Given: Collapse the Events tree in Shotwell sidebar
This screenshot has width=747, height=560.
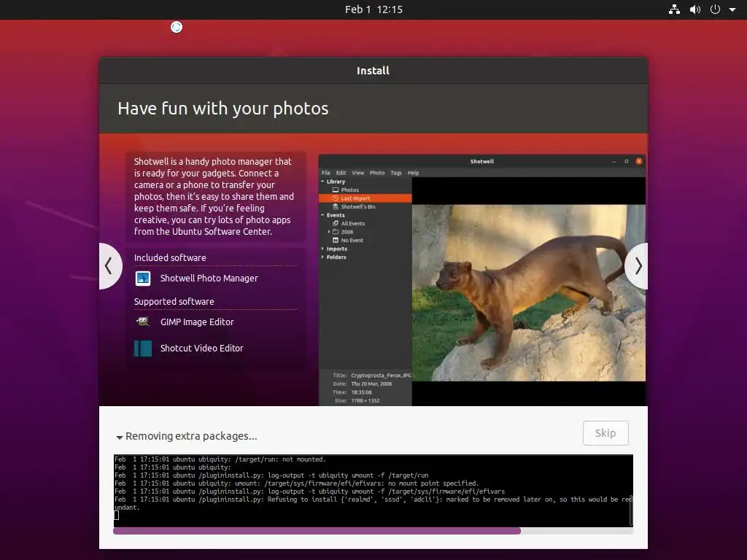Looking at the screenshot, I should (x=322, y=215).
